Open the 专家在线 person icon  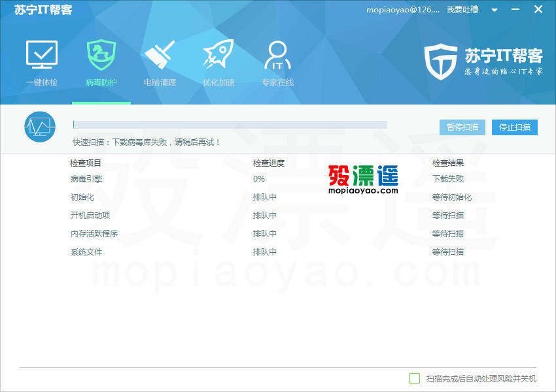[x=277, y=55]
